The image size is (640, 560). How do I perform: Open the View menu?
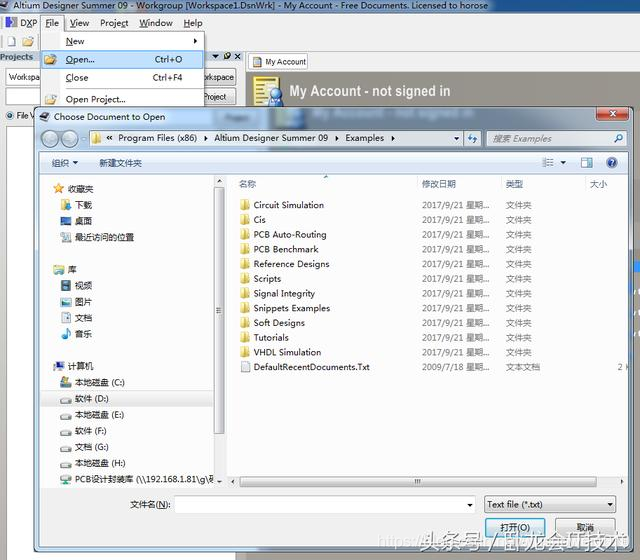click(x=79, y=23)
